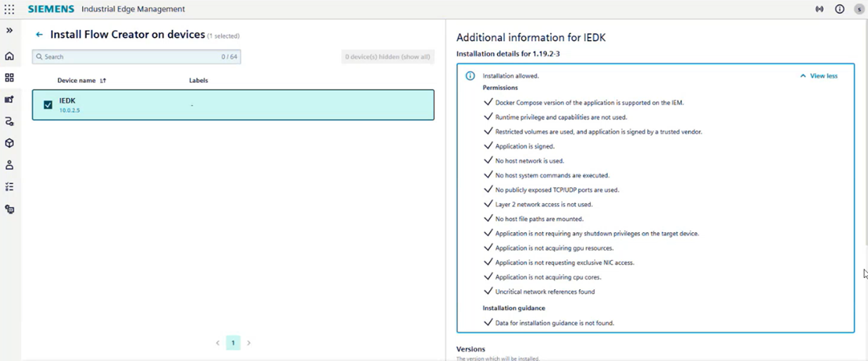Click 'No host network is used.' line
Image resolution: width=868 pixels, height=361 pixels.
pos(529,161)
